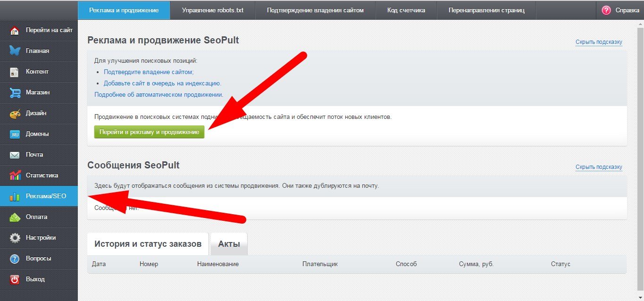Click the Способ column header

[406, 264]
